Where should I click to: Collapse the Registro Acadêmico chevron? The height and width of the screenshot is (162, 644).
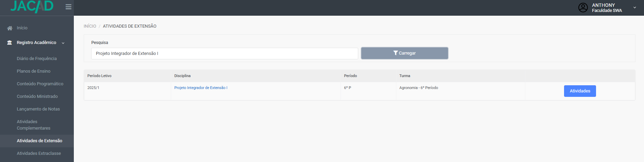point(63,43)
